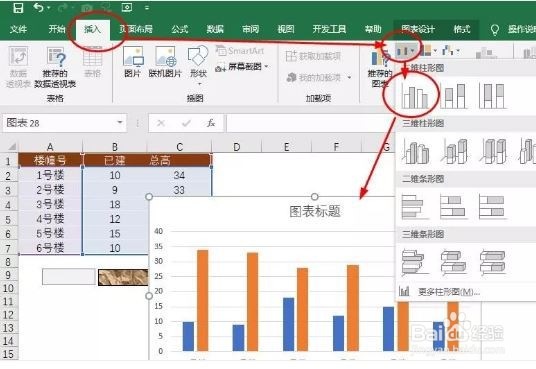536x369 pixels.
Task: Choose the 3D 100% stacked bar chart
Action: (492, 262)
